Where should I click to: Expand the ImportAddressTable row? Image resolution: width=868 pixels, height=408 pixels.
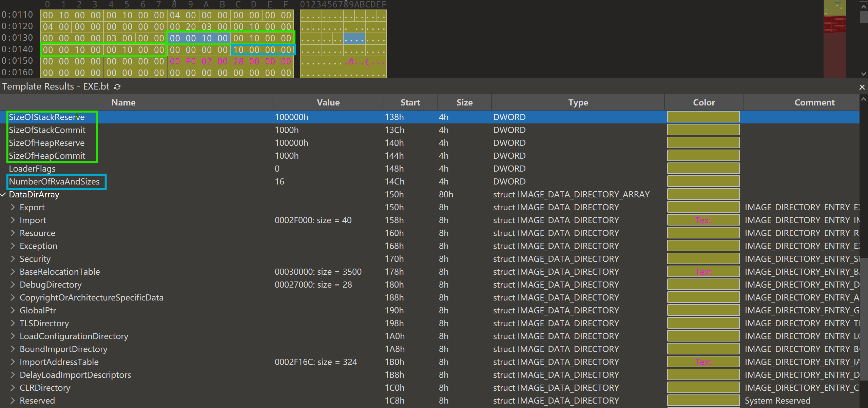tap(13, 362)
